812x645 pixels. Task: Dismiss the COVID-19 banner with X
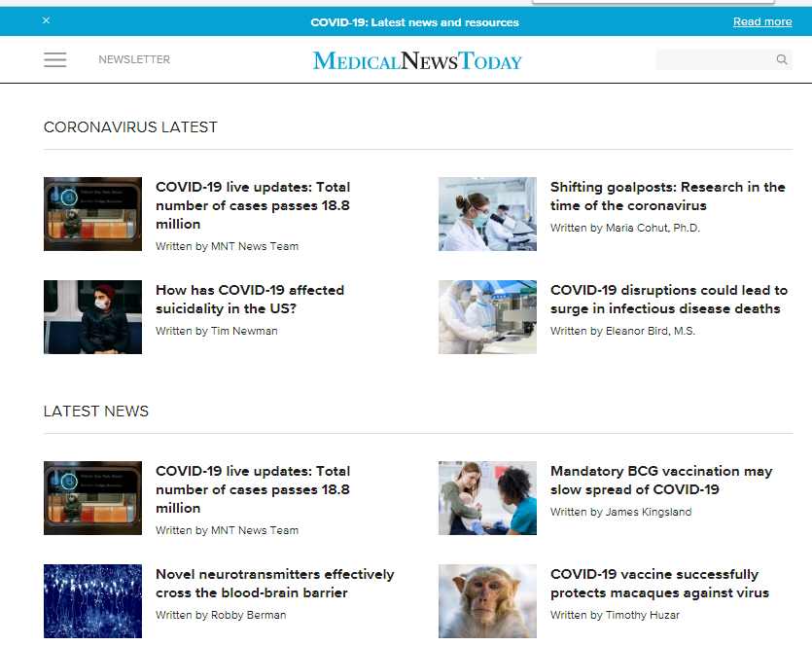pyautogui.click(x=46, y=20)
